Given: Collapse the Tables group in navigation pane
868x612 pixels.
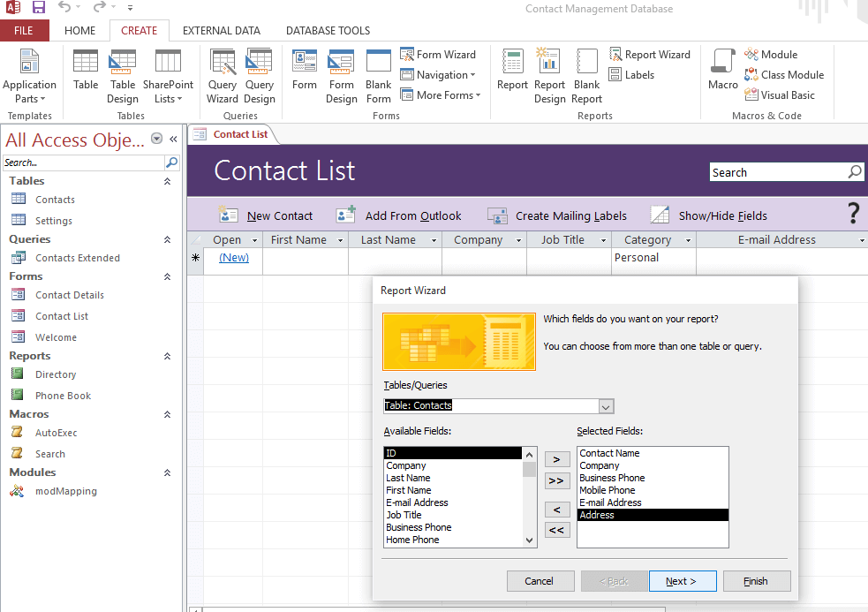Looking at the screenshot, I should point(168,181).
